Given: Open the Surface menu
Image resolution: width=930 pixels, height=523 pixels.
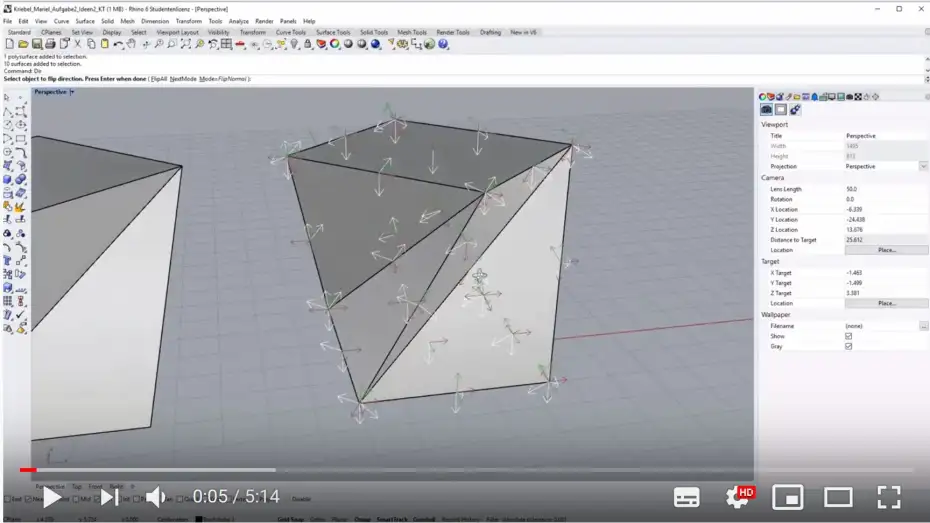Looking at the screenshot, I should point(85,21).
